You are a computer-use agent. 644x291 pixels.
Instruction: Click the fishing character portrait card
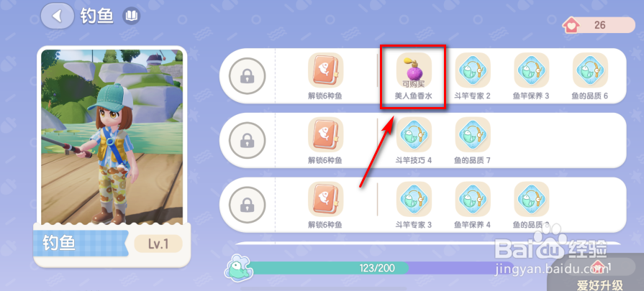click(112, 157)
